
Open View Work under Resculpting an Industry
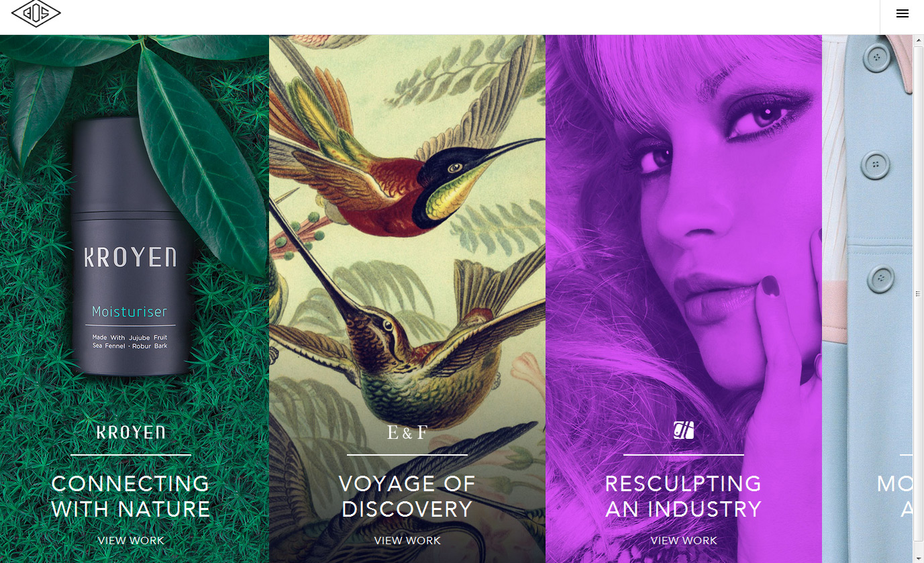coord(684,540)
